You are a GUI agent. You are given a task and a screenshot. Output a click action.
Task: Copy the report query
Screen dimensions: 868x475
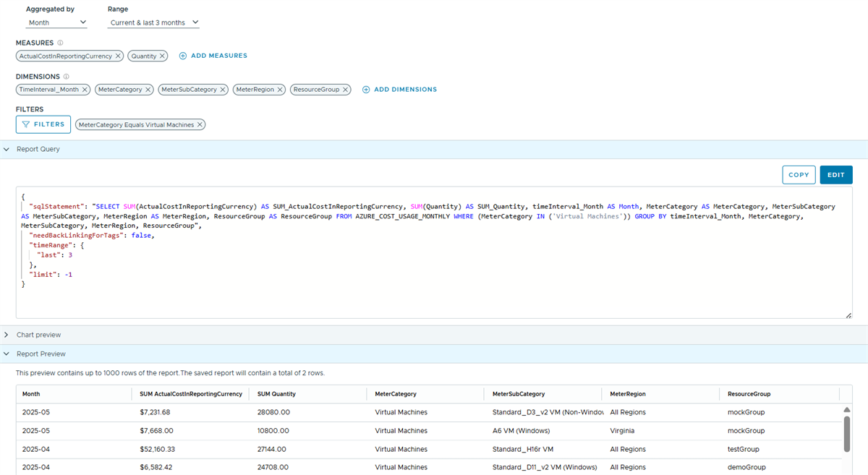(x=799, y=175)
